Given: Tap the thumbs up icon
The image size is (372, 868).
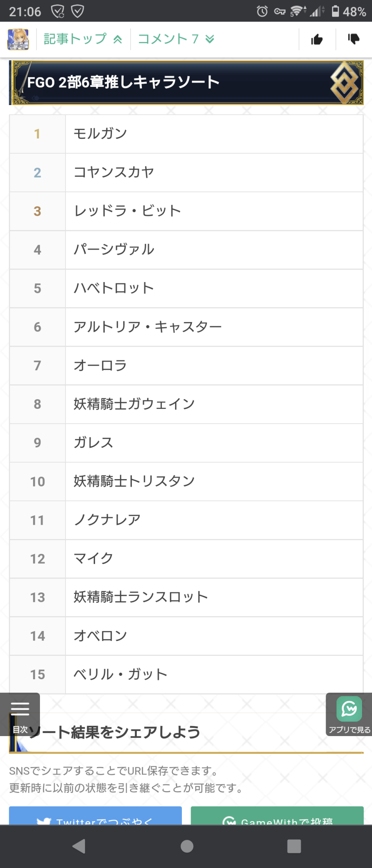Looking at the screenshot, I should (317, 39).
